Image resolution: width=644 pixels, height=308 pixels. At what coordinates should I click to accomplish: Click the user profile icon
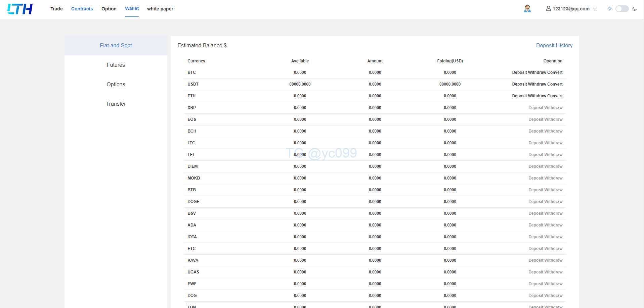click(x=548, y=9)
